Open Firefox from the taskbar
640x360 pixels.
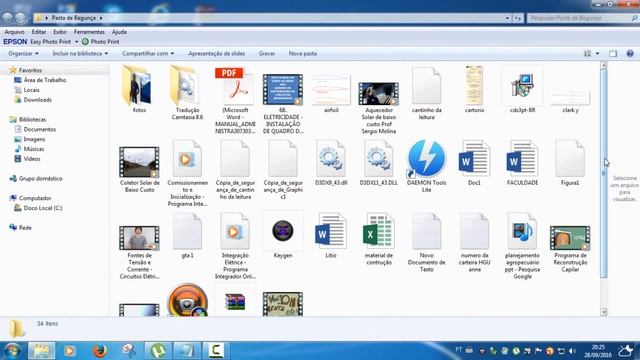tap(99, 350)
